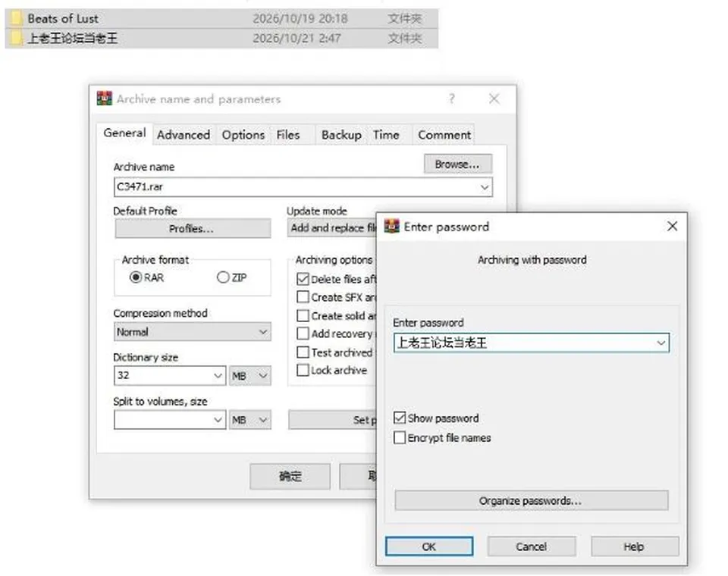
Task: Click the Organize passwords... button
Action: (x=532, y=501)
